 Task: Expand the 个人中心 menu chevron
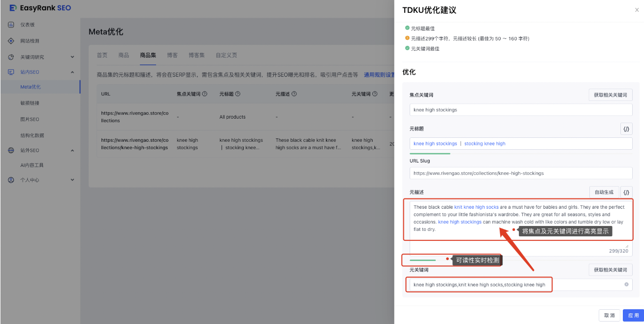[72, 180]
